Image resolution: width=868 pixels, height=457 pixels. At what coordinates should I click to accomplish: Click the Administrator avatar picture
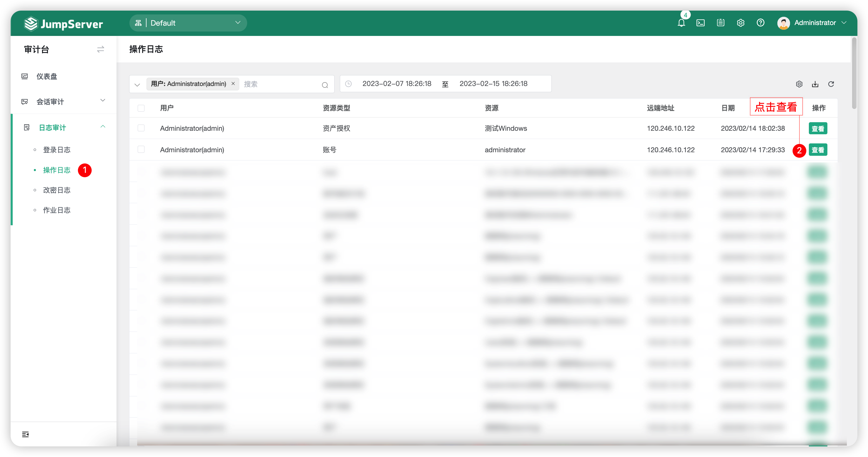[784, 23]
